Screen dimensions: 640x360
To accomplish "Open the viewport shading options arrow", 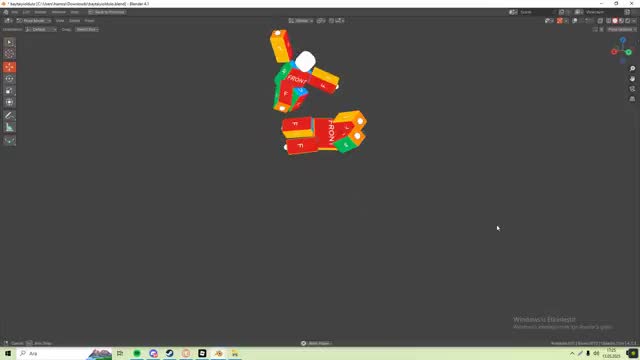I will tap(634, 20).
